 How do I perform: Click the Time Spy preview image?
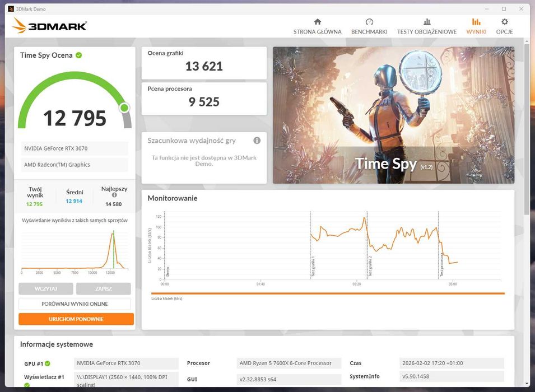tap(393, 115)
